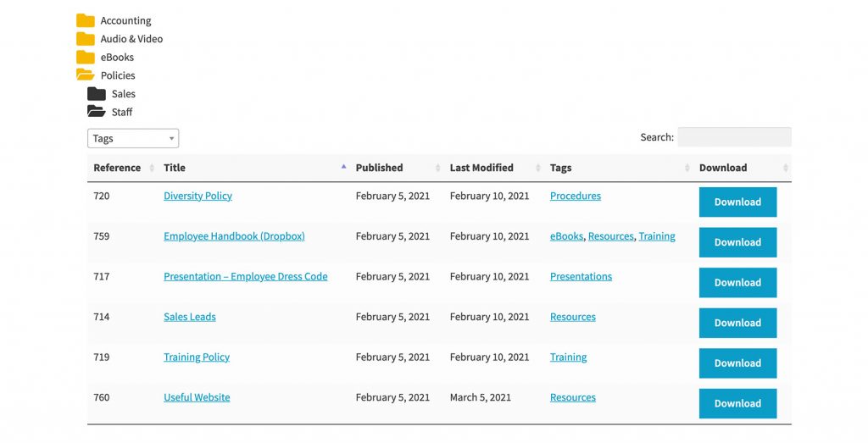Filter by the Presentations tag link
The height and width of the screenshot is (443, 868).
click(581, 276)
